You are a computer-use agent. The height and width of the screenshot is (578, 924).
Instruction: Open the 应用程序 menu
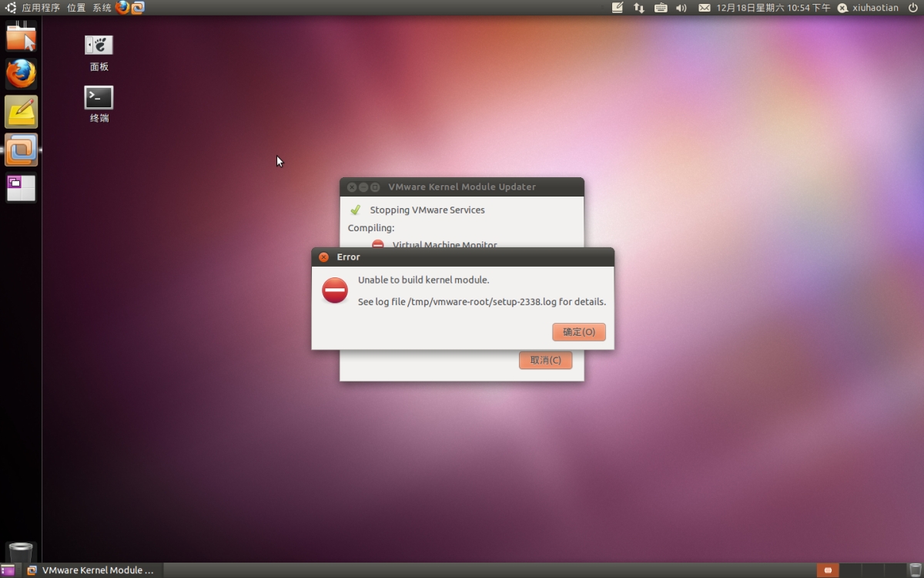40,8
